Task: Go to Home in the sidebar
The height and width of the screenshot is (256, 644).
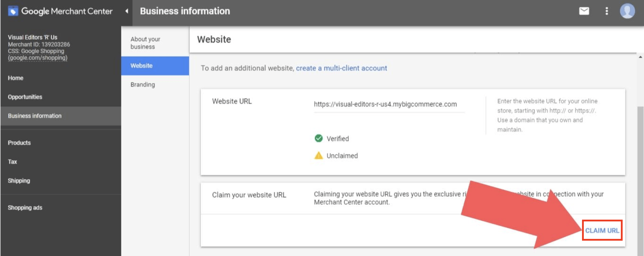Action: point(16,78)
